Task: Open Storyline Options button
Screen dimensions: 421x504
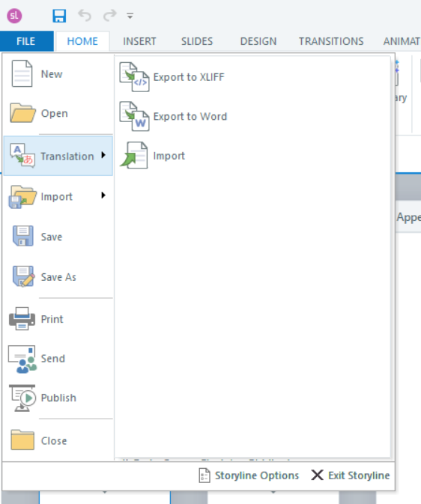Action: [249, 476]
